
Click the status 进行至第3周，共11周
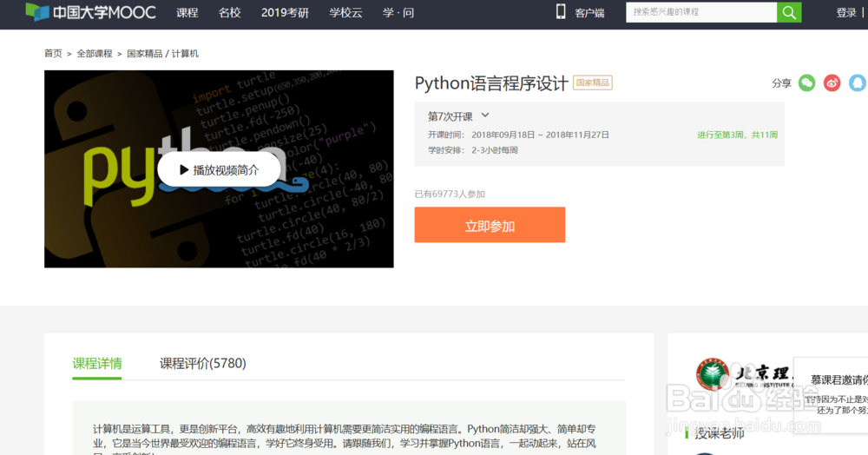tap(737, 135)
